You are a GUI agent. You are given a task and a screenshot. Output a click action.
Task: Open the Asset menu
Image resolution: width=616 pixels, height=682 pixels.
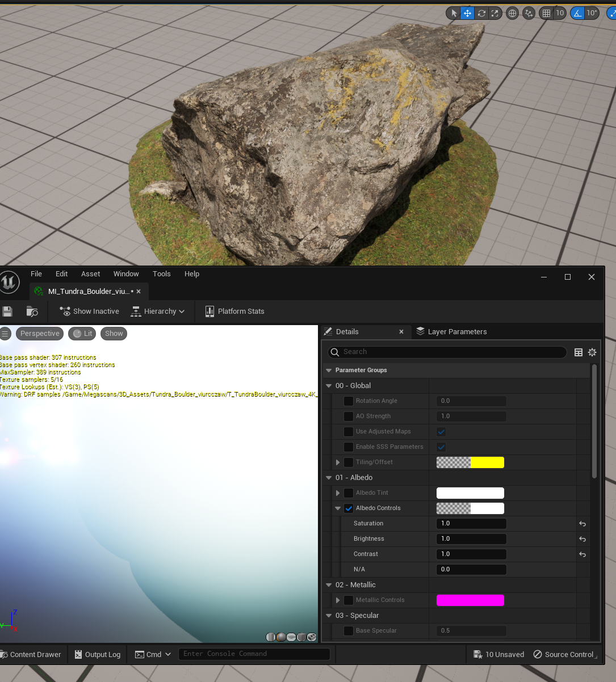point(91,274)
